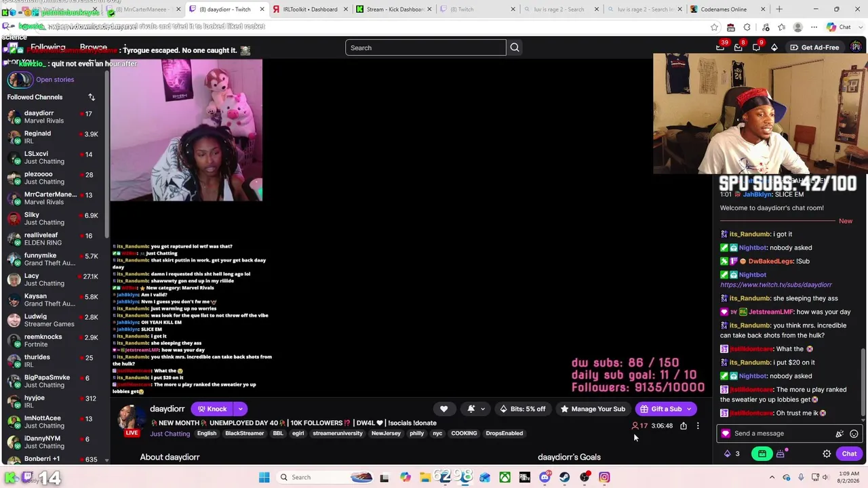868x488 pixels.
Task: Open the cheer bits icon in message box
Action: [x=840, y=434]
